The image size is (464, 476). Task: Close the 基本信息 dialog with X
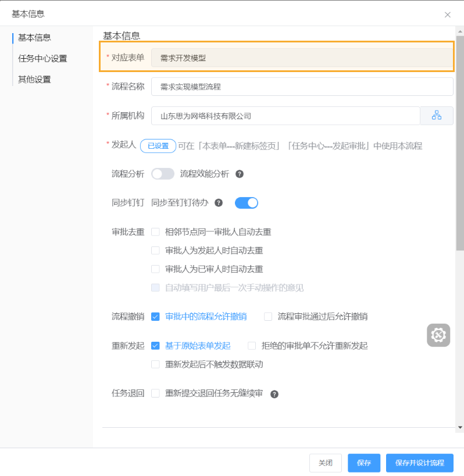click(x=448, y=15)
